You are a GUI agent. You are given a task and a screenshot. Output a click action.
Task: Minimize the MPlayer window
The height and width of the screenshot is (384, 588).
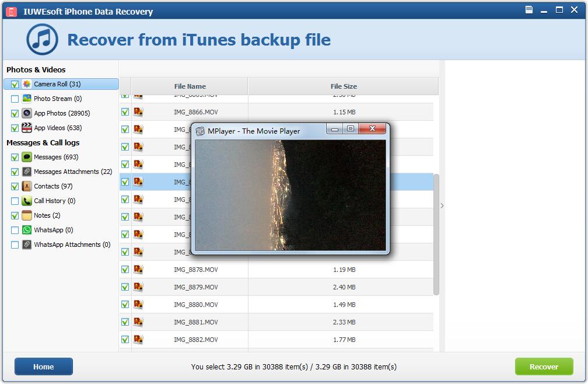pyautogui.click(x=335, y=128)
